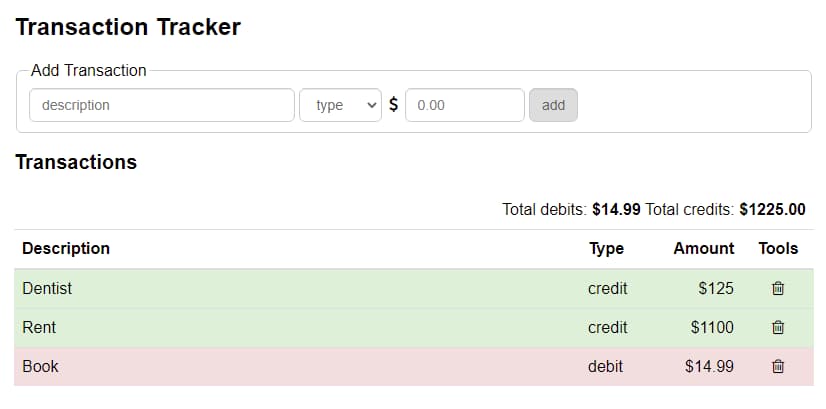Open the transaction type dropdown

click(x=340, y=105)
